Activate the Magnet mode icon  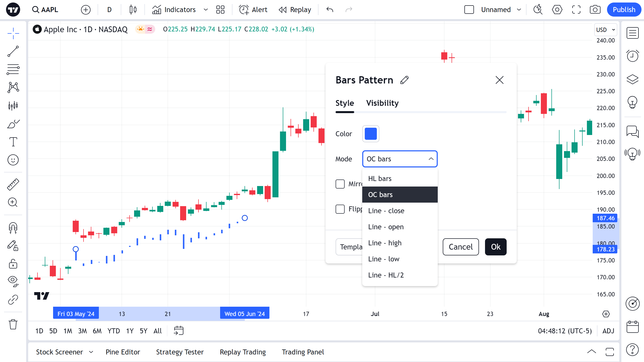13,228
